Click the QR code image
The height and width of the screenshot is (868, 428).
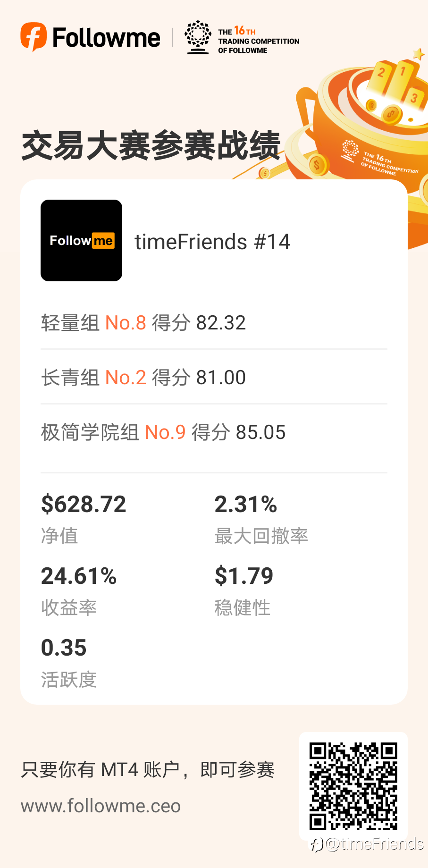[353, 786]
